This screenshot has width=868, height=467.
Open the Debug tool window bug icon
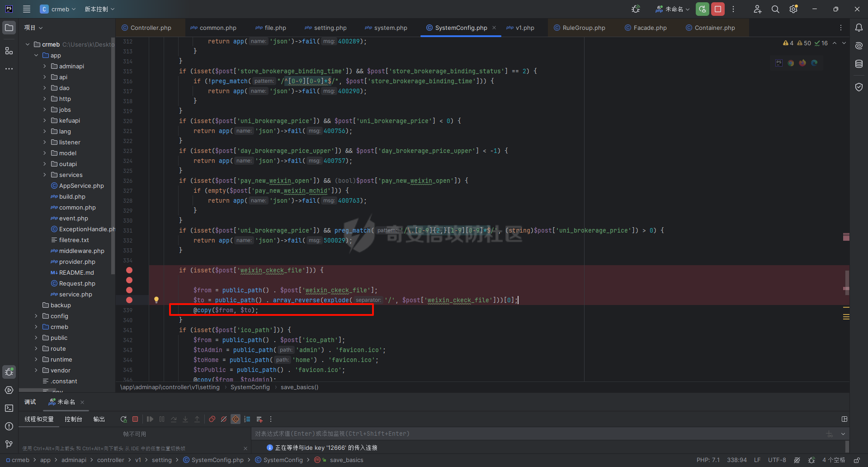tap(9, 372)
